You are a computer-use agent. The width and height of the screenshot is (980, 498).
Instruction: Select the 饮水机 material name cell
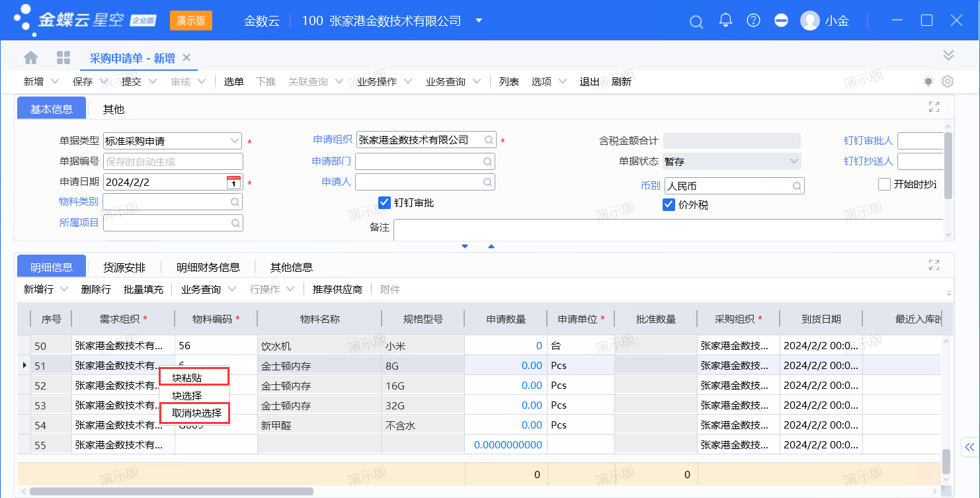click(x=319, y=345)
